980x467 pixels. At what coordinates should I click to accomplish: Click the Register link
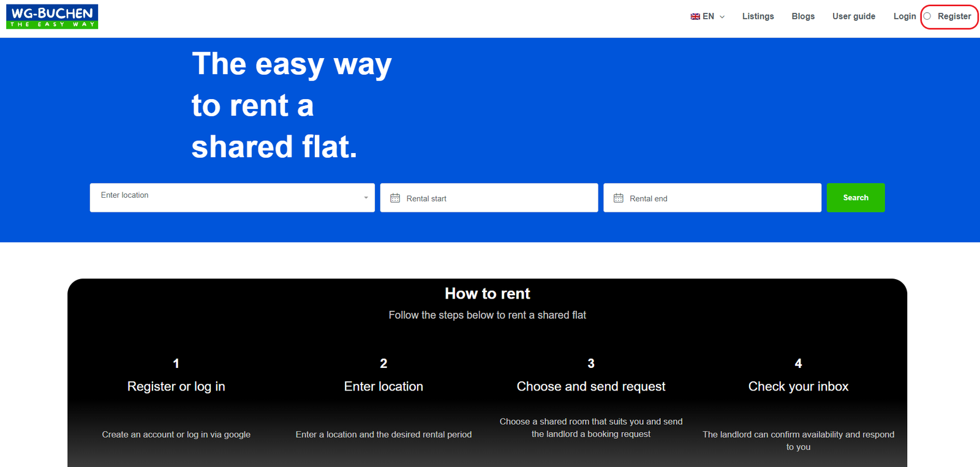coord(954,17)
